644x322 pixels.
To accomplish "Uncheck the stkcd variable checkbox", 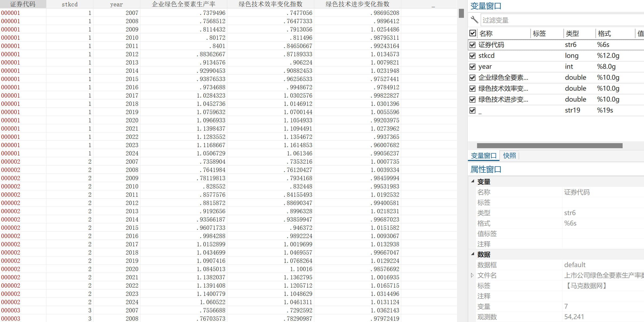I will (472, 56).
